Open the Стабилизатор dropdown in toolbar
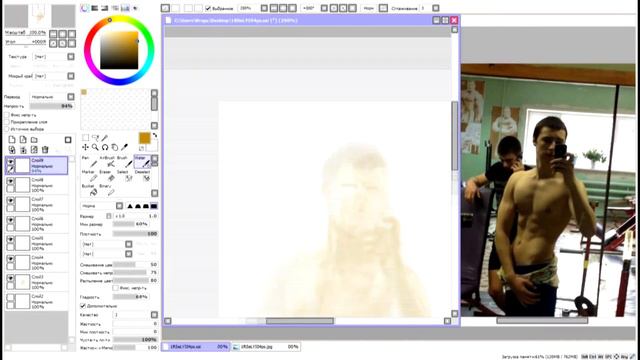 coord(436,8)
